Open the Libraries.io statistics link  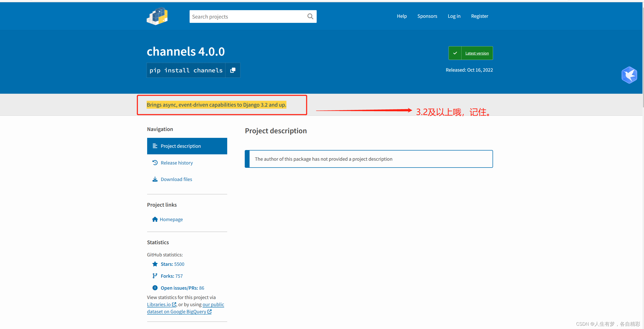coord(159,304)
